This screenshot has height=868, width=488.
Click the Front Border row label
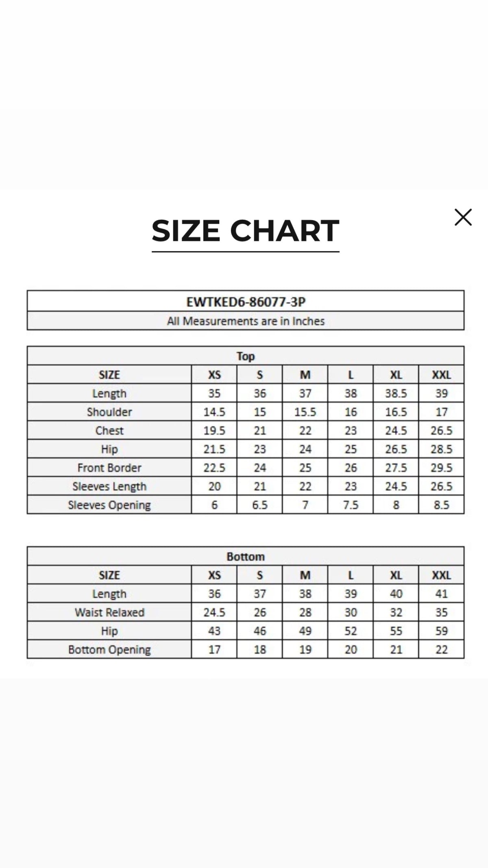coord(109,468)
